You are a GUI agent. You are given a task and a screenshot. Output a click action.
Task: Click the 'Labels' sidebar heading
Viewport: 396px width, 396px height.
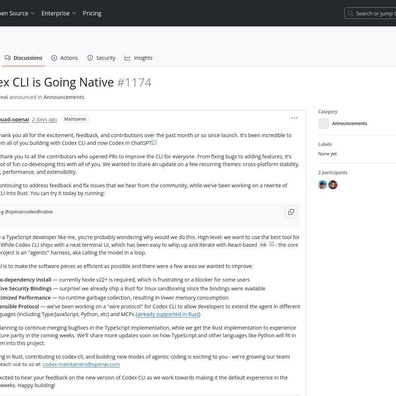pos(325,144)
